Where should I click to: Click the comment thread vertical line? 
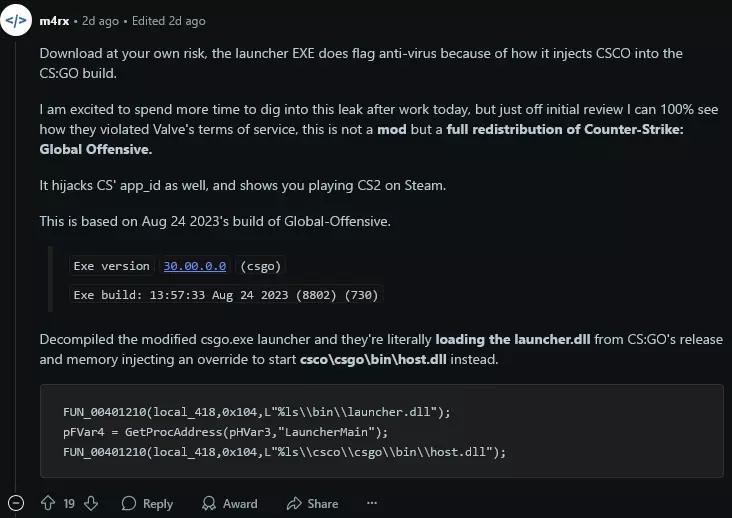click(16, 266)
